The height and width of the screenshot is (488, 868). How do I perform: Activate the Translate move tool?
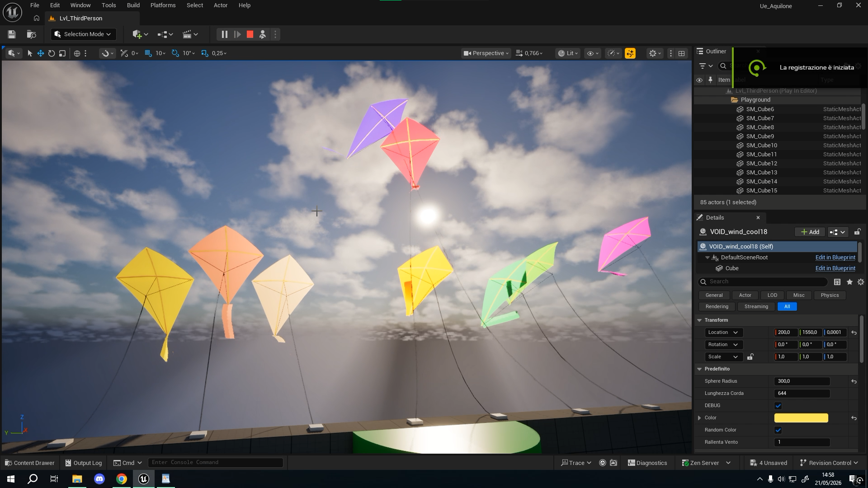(x=41, y=53)
